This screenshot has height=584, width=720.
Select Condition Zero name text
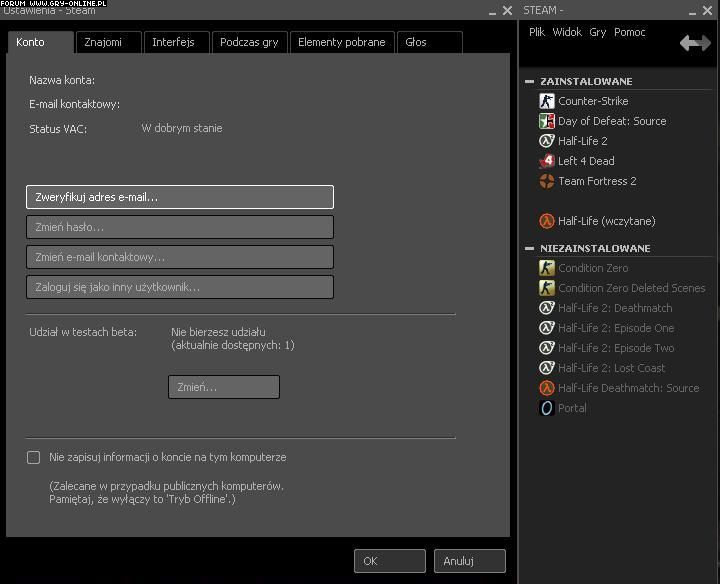[x=593, y=268]
